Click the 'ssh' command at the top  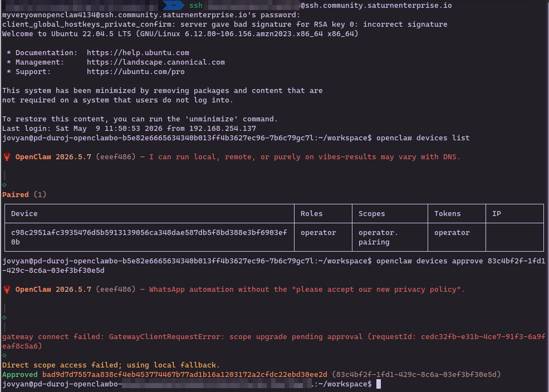click(x=196, y=5)
